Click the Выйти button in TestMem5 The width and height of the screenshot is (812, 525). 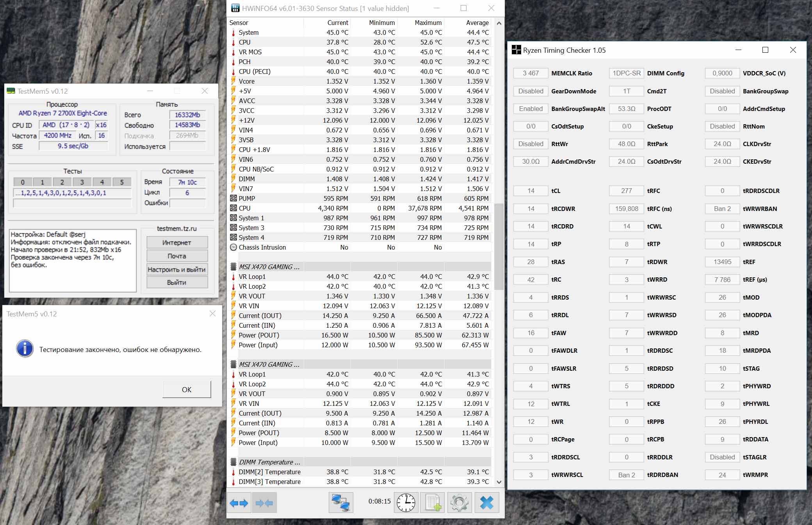pos(177,282)
